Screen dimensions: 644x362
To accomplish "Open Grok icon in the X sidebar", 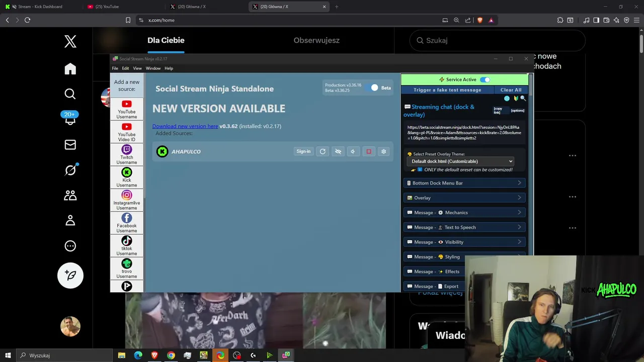I will pyautogui.click(x=70, y=170).
